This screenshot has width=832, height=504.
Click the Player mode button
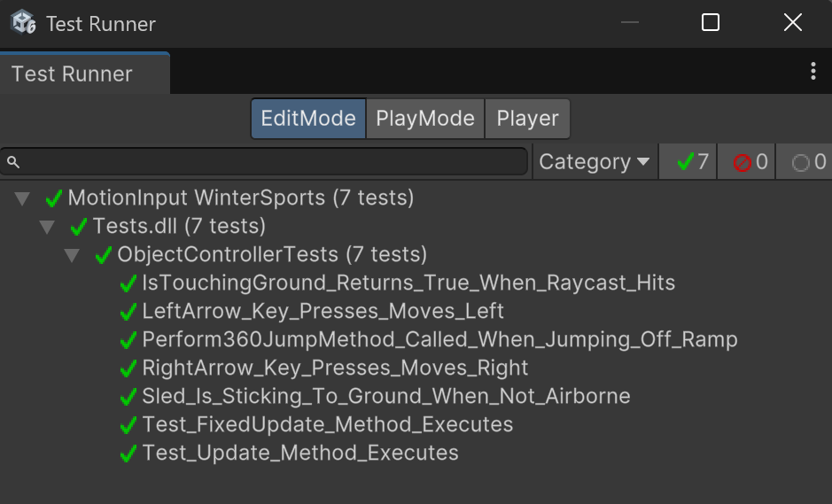click(527, 119)
